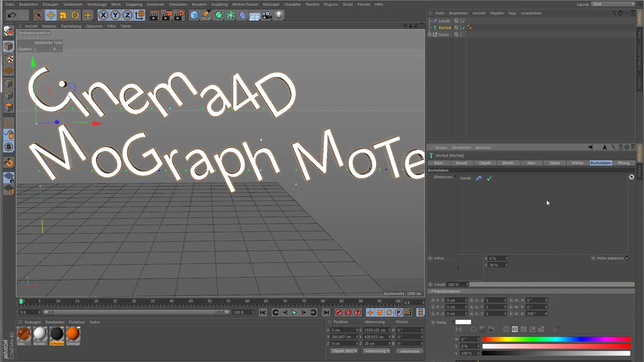The width and height of the screenshot is (644, 362).
Task: Select the Glas material
Action: [24, 336]
